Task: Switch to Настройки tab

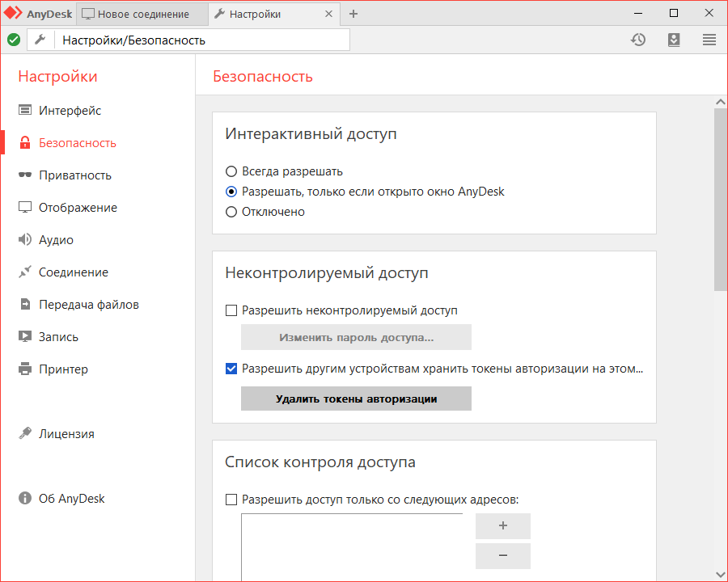Action: pos(274,14)
